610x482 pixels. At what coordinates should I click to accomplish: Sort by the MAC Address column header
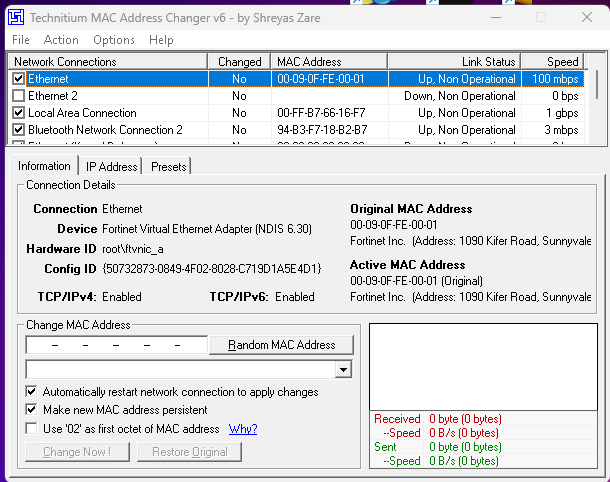[x=329, y=61]
